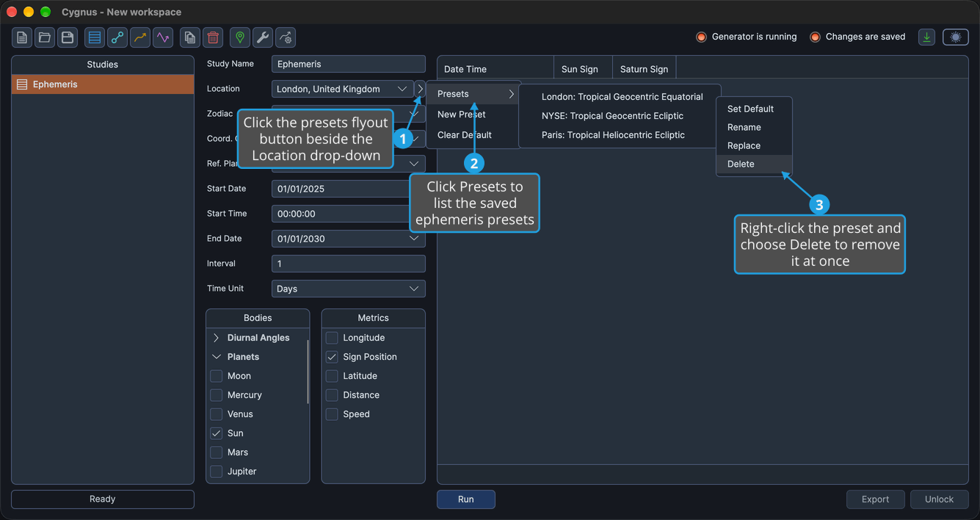Enable the Mercury checkbox
Image resolution: width=980 pixels, height=520 pixels.
pyautogui.click(x=217, y=395)
